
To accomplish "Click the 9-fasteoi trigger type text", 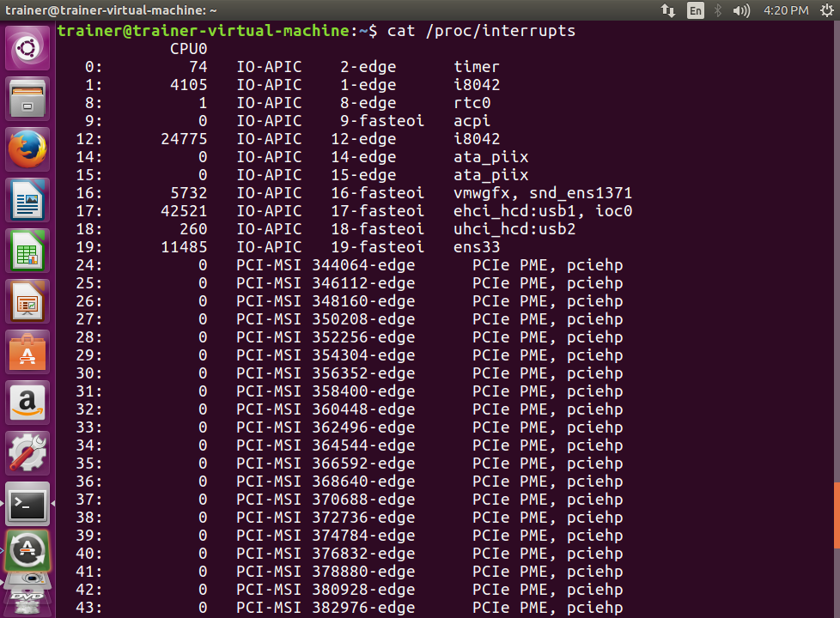I will point(382,121).
